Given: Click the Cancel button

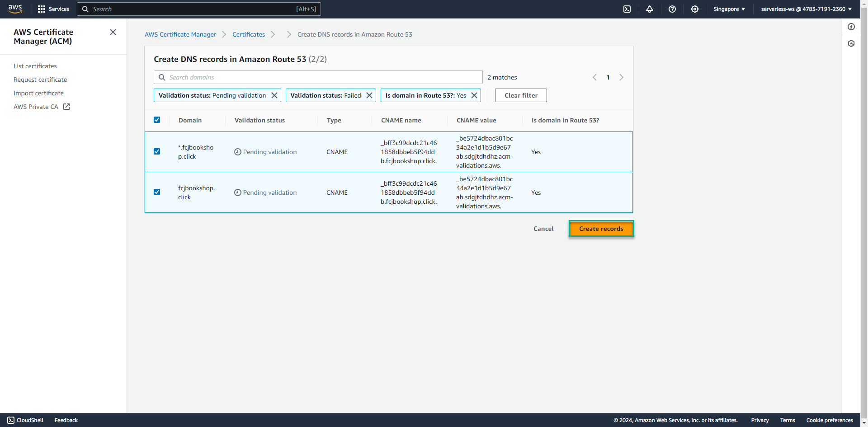Looking at the screenshot, I should (x=543, y=229).
